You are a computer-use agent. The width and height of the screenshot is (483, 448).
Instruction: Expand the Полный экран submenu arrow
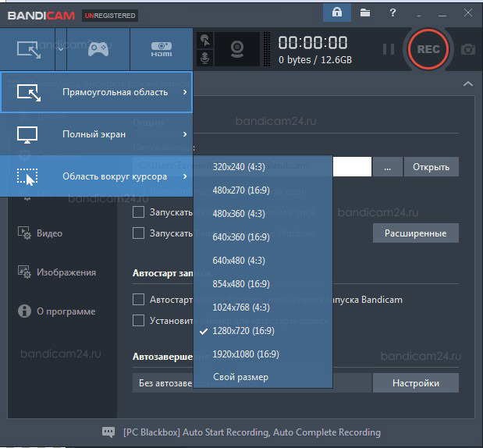click(185, 134)
